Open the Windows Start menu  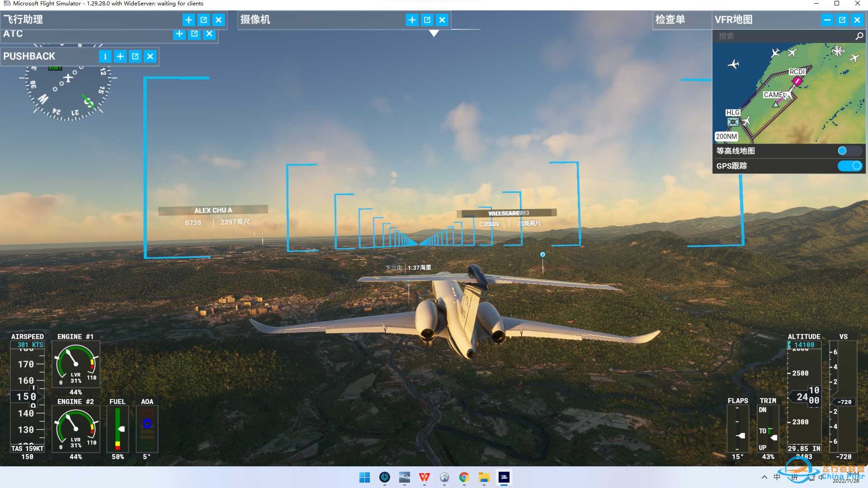[x=364, y=477]
